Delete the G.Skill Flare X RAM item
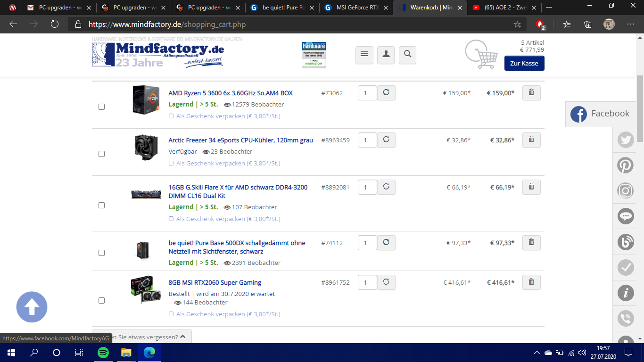This screenshot has height=362, width=644. click(531, 187)
